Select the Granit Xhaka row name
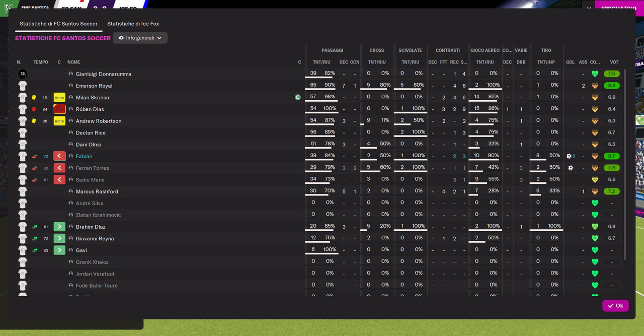644x336 pixels. 92,262
